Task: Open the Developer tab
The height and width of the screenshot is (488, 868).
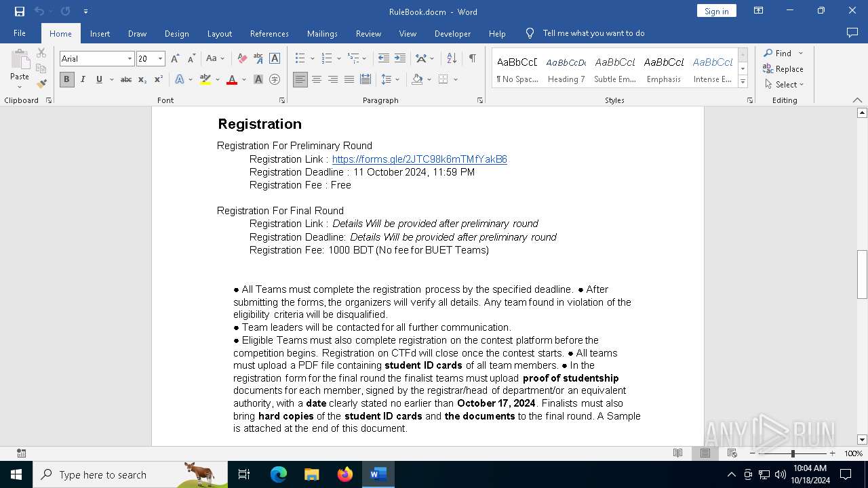Action: coord(452,33)
